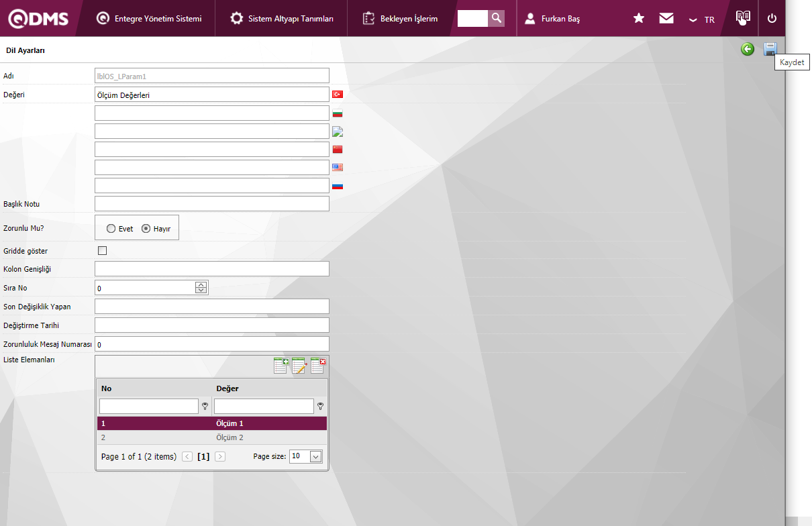Select the Ölçüm 2 row

pos(212,437)
